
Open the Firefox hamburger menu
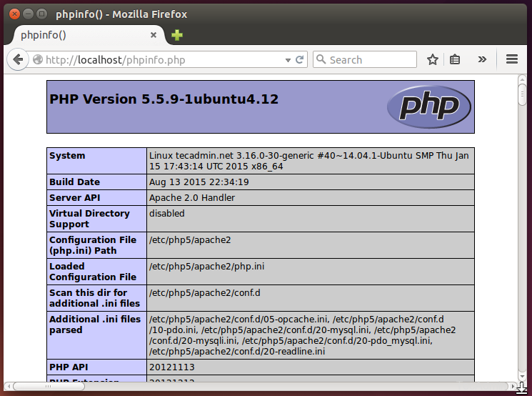point(511,60)
